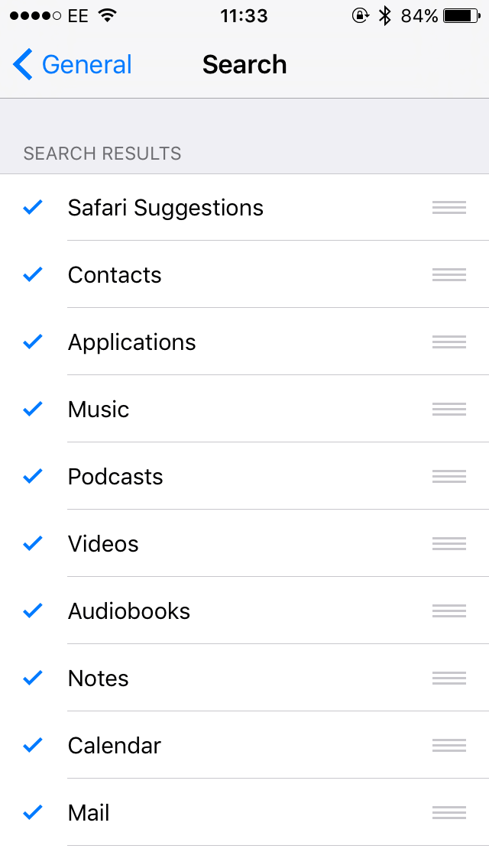The height and width of the screenshot is (868, 489).
Task: Tap the battery indicator in status bar
Action: (461, 16)
